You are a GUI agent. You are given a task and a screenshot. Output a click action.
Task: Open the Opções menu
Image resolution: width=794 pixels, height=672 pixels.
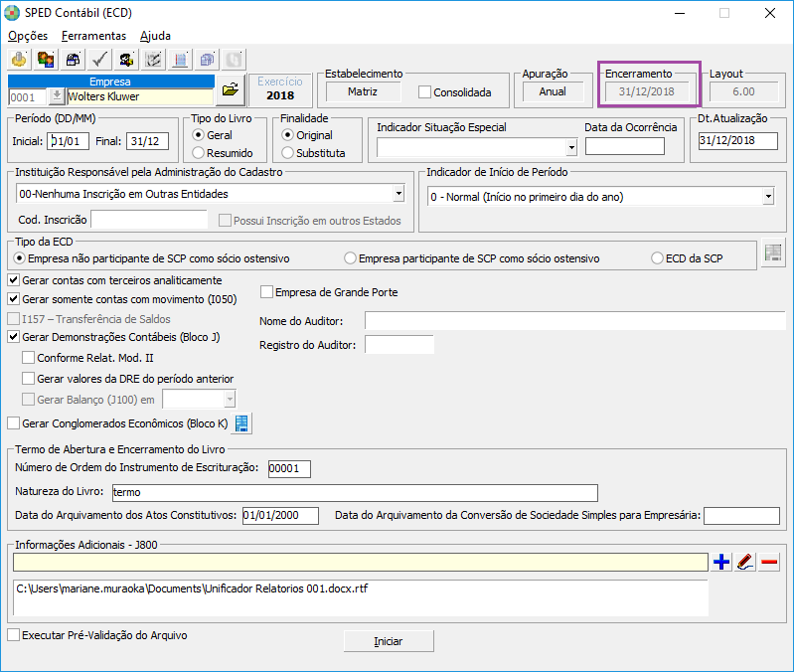tap(28, 36)
